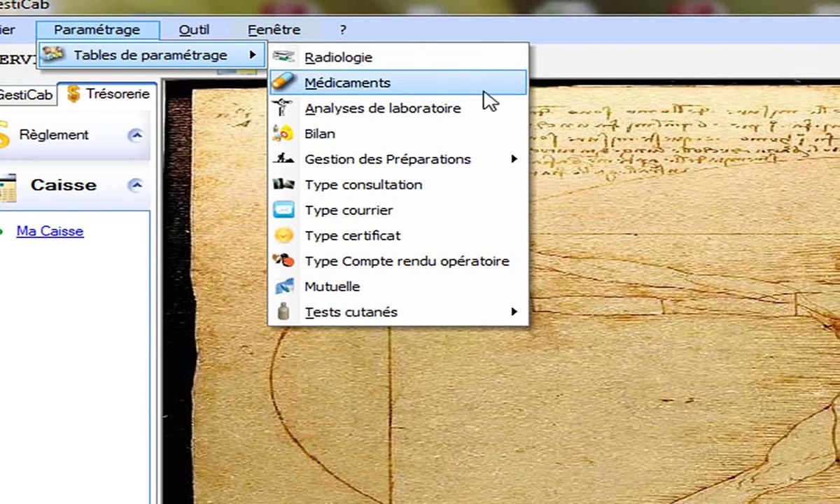Click the Trésorerie dollar icon
The image size is (840, 504).
pos(73,94)
